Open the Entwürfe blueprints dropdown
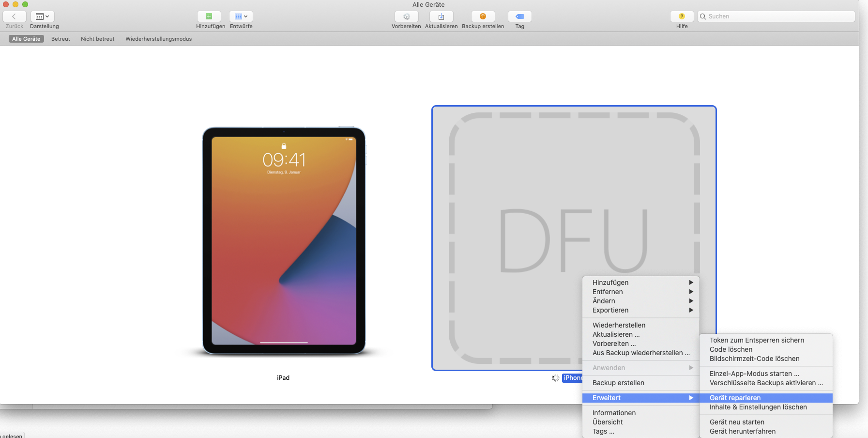Viewport: 868px width, 438px height. click(241, 16)
